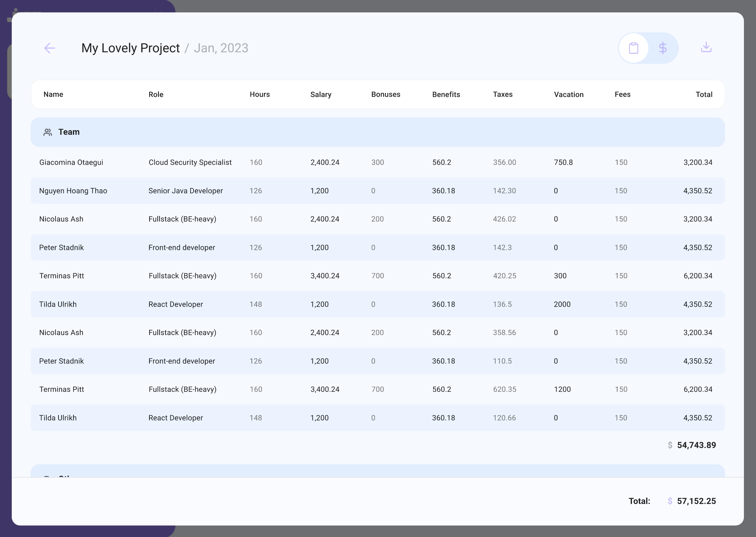Sort by the Hours column header
Image resolution: width=756 pixels, height=537 pixels.
point(260,94)
